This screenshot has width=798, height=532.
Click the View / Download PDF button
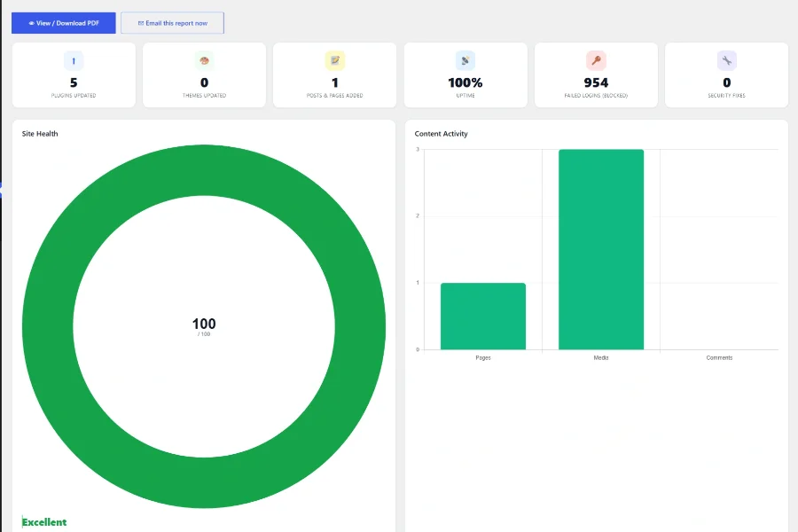(64, 23)
